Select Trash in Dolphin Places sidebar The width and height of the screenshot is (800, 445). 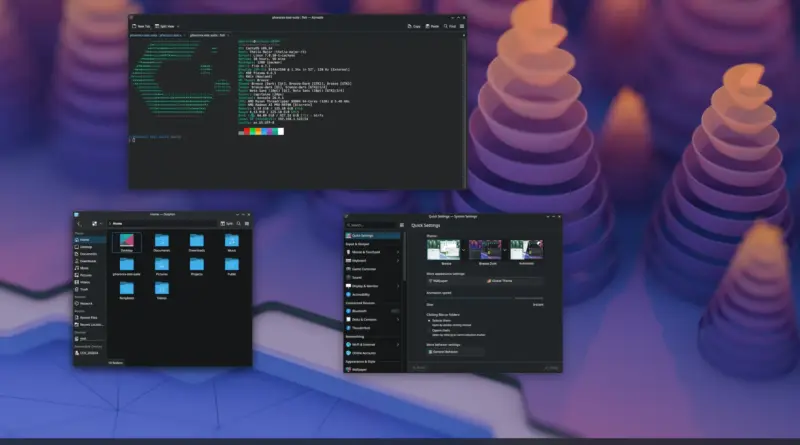[89, 289]
